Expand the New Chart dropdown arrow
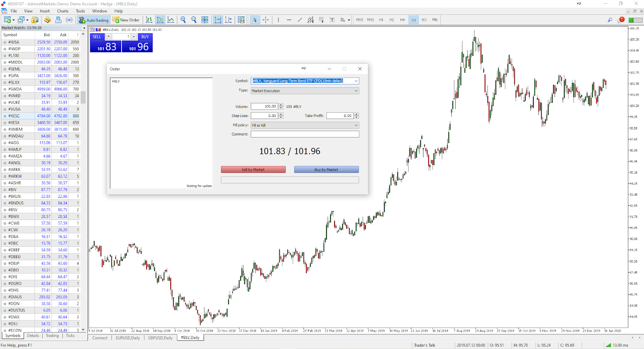This screenshot has width=644, height=349. pos(14,20)
